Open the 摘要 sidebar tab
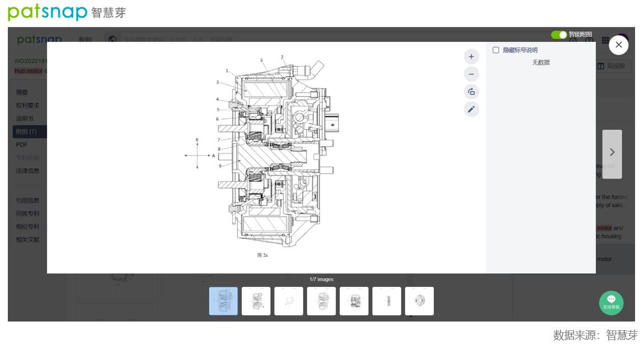The height and width of the screenshot is (345, 644). coord(22,92)
